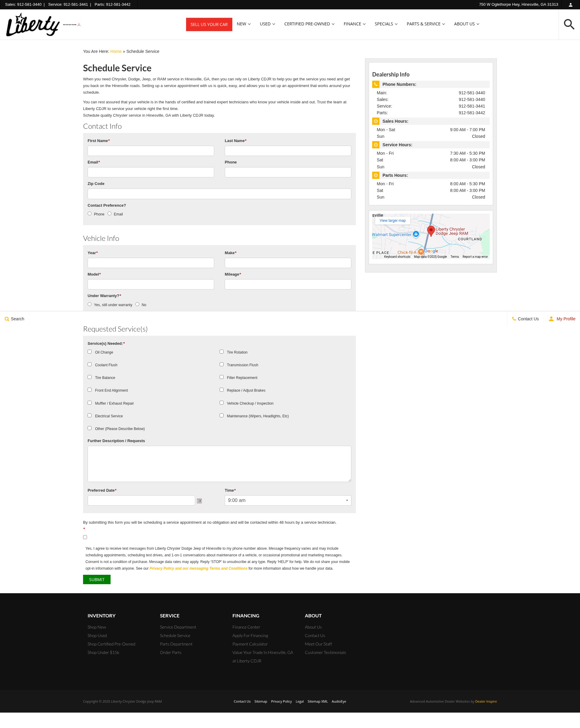The image size is (580, 728).
Task: Follow the Home breadcrumb link
Action: tap(116, 52)
